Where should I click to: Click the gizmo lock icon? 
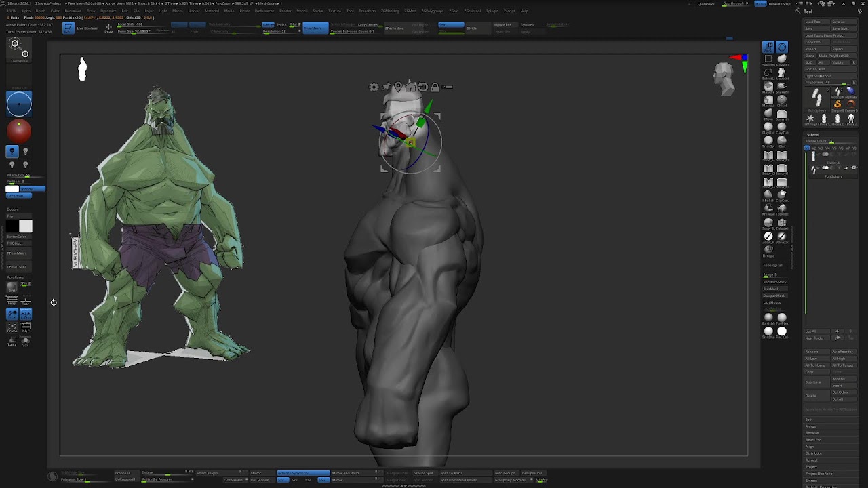[x=435, y=87]
